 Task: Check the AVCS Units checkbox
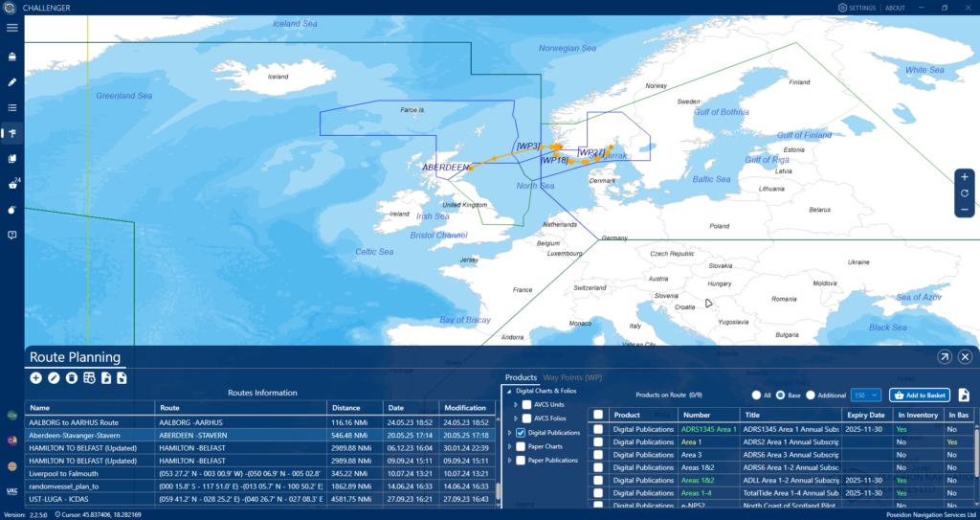coord(527,405)
